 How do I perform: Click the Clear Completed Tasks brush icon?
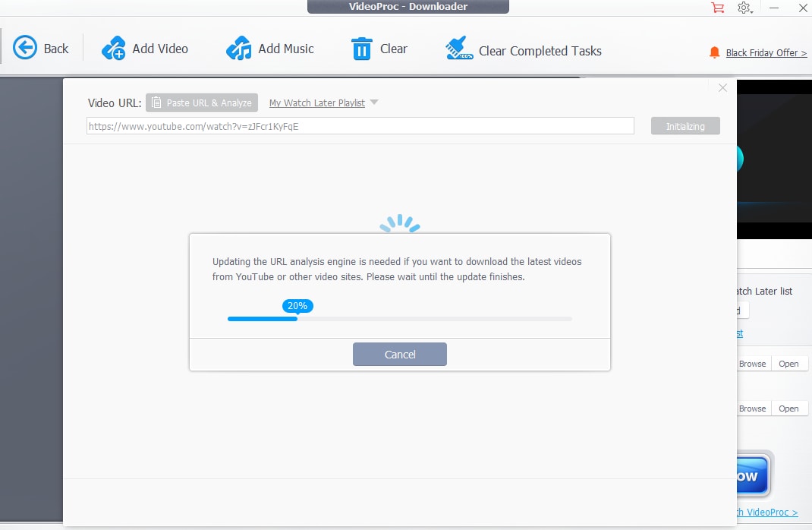pyautogui.click(x=459, y=48)
